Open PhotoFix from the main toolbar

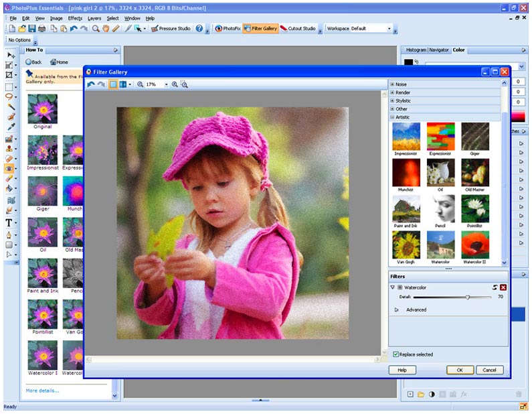tap(228, 29)
